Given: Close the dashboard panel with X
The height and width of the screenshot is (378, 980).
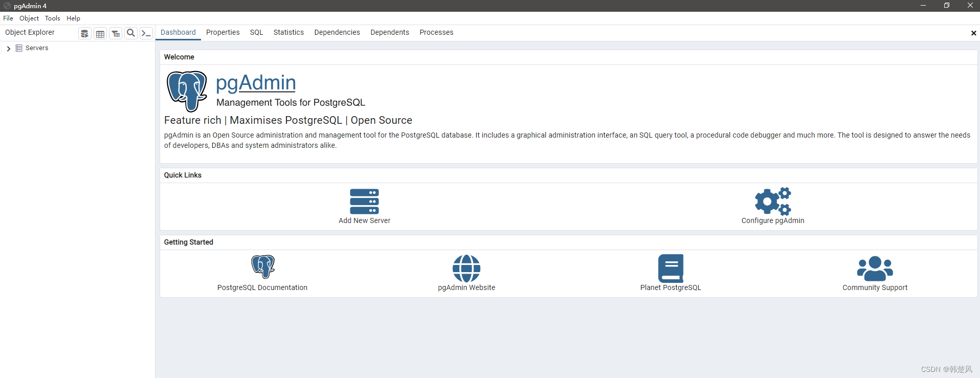Looking at the screenshot, I should [973, 33].
